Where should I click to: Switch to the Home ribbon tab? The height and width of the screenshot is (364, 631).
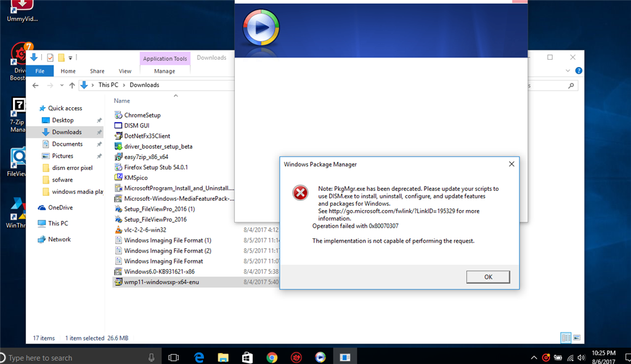[68, 71]
